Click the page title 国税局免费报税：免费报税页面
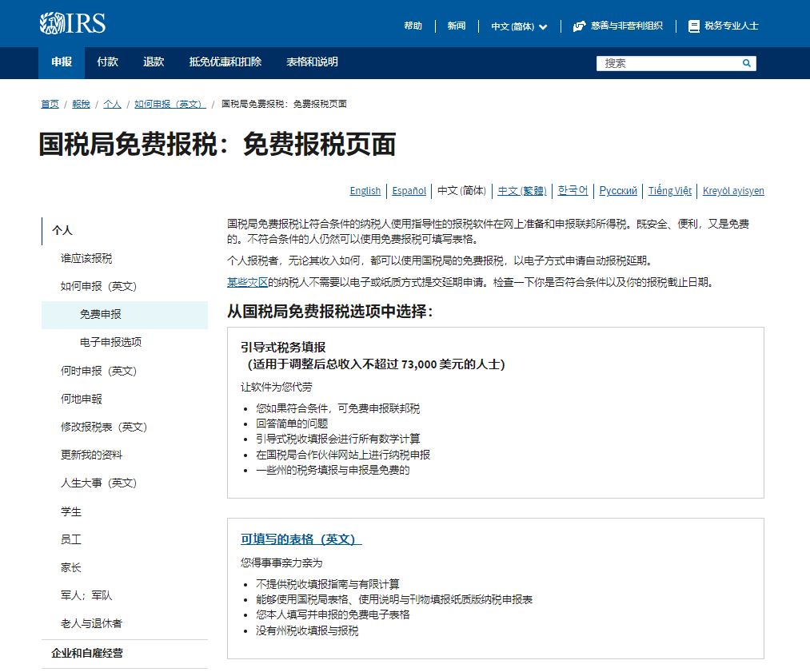This screenshot has height=672, width=810. (x=217, y=144)
